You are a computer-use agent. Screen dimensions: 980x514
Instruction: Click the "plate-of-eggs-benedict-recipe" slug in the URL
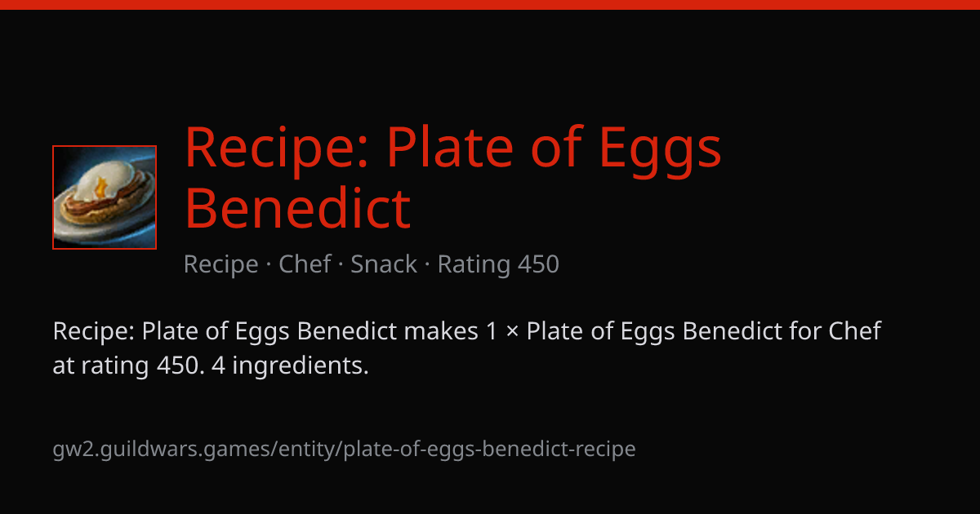(490, 449)
